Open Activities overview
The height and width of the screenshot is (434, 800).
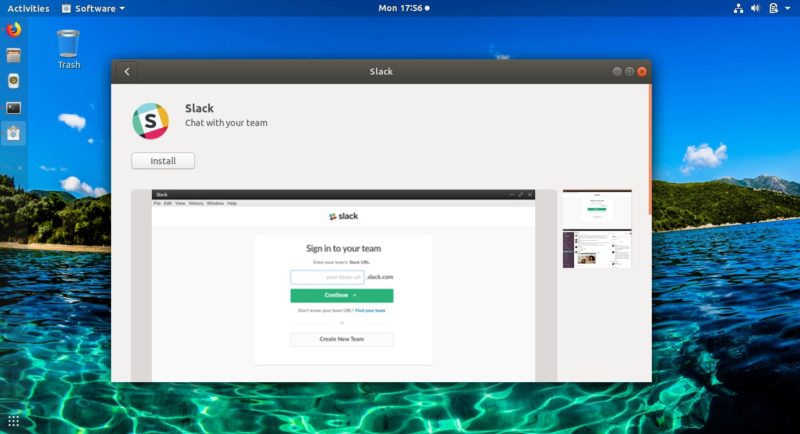tap(28, 8)
